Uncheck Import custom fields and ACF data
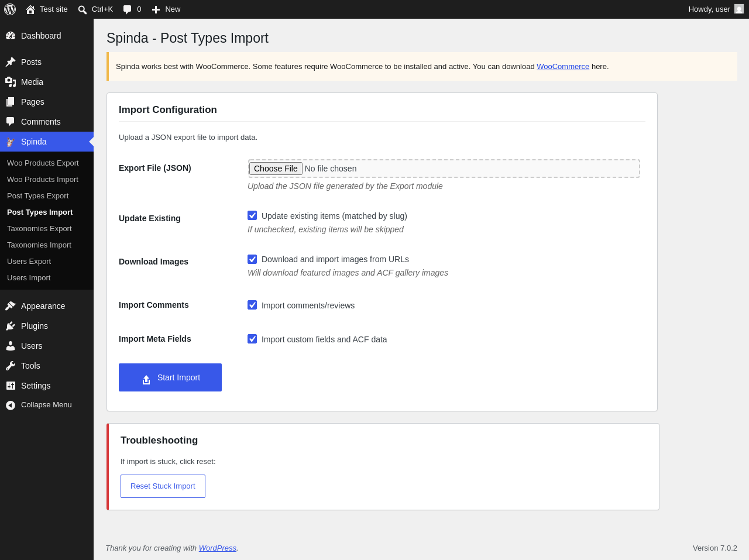 click(x=252, y=339)
